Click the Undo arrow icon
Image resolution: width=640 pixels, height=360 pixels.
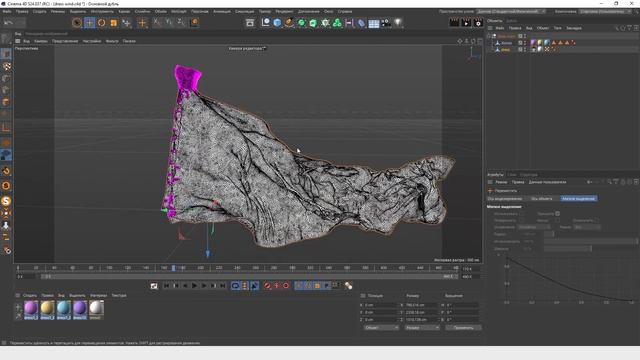tap(8, 23)
